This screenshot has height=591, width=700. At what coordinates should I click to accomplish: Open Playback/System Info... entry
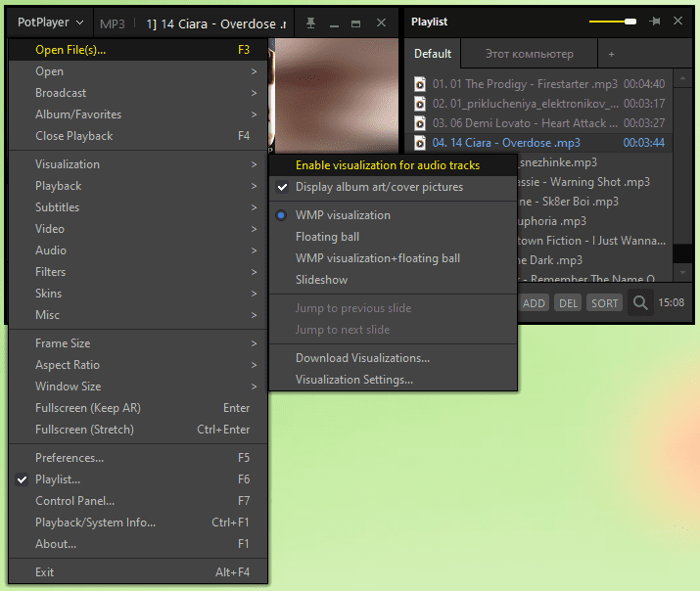tap(138, 523)
